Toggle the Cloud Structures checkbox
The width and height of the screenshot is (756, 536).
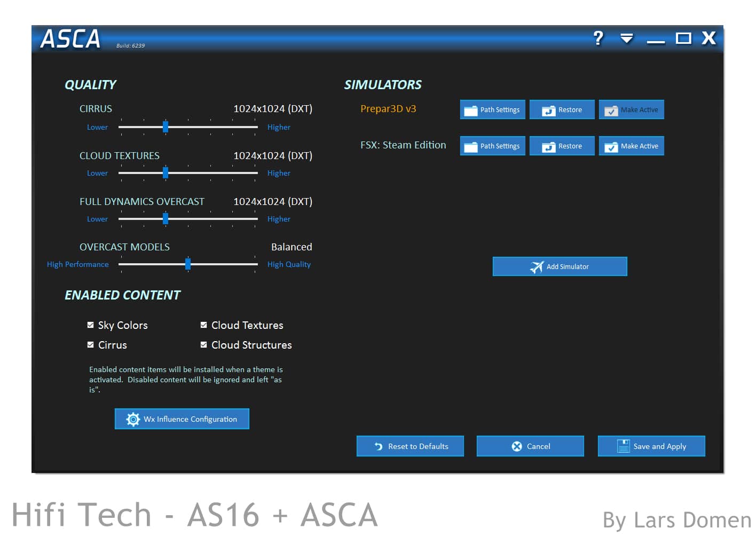[x=203, y=345]
